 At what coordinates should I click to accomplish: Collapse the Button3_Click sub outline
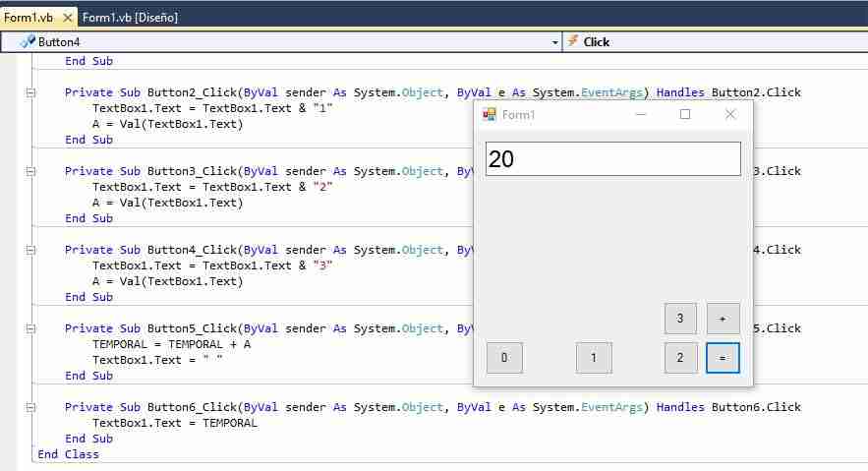pyautogui.click(x=31, y=171)
